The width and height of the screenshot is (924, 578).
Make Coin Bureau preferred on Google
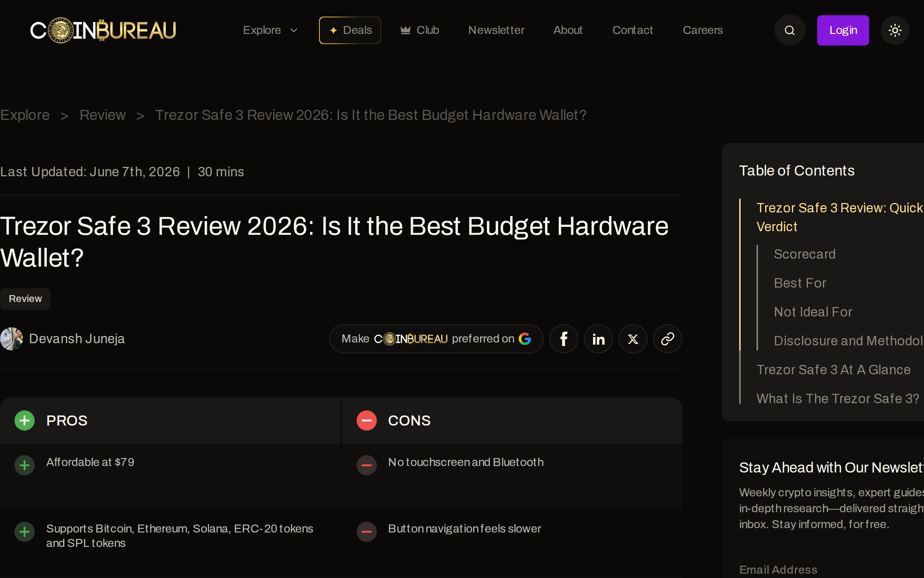point(436,339)
